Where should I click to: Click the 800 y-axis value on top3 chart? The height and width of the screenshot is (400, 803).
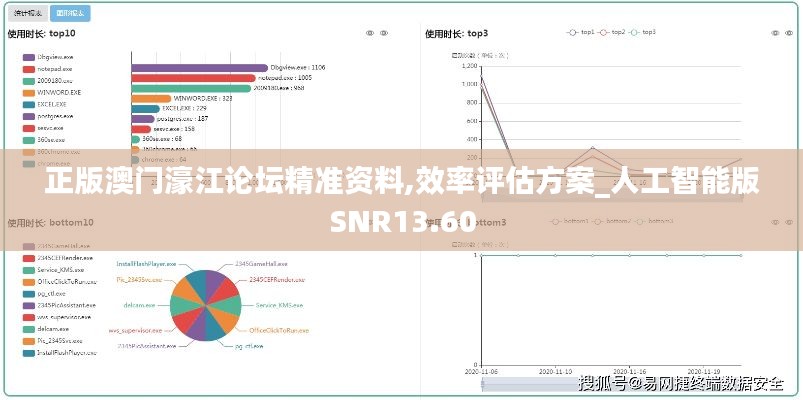[472, 103]
